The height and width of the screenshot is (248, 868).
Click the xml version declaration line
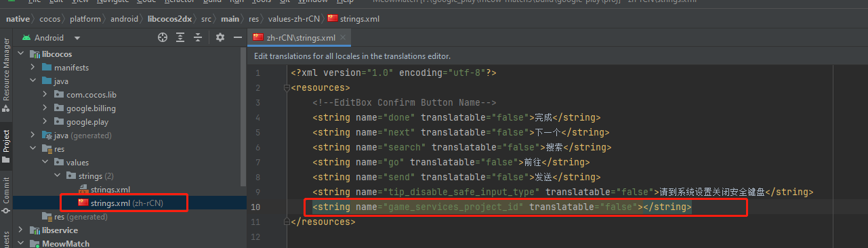pyautogui.click(x=394, y=73)
